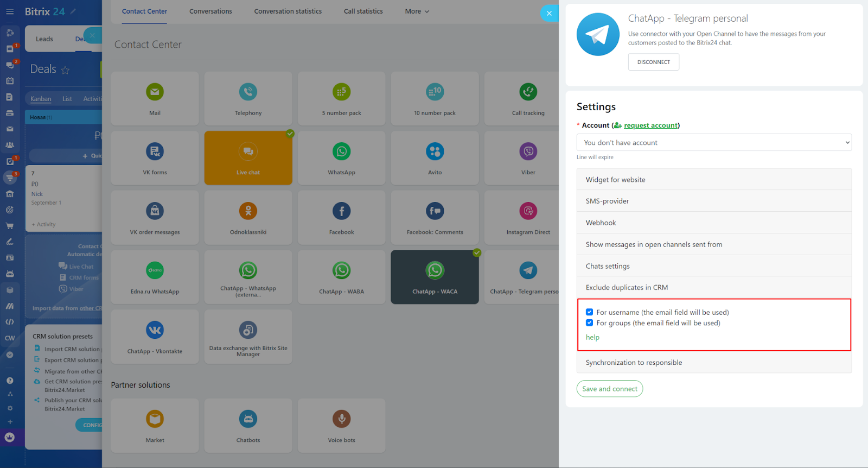
Task: Open the WhatsApp connector icon
Action: pos(341,151)
